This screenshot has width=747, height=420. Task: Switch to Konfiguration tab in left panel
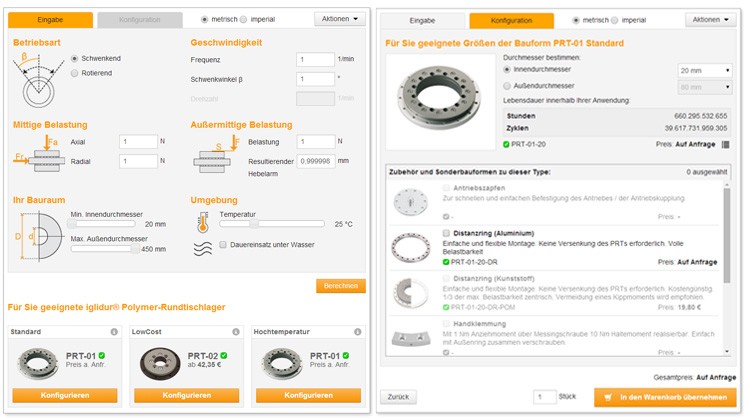(x=140, y=20)
